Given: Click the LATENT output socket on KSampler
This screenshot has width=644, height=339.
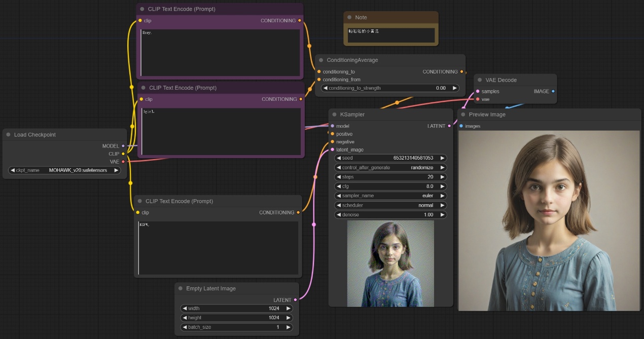Looking at the screenshot, I should [x=449, y=126].
